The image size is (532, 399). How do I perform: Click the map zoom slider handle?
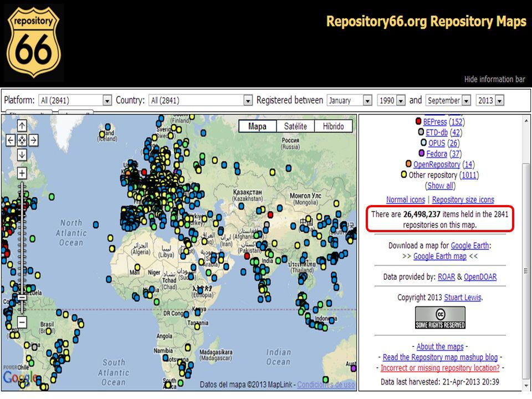point(22,298)
